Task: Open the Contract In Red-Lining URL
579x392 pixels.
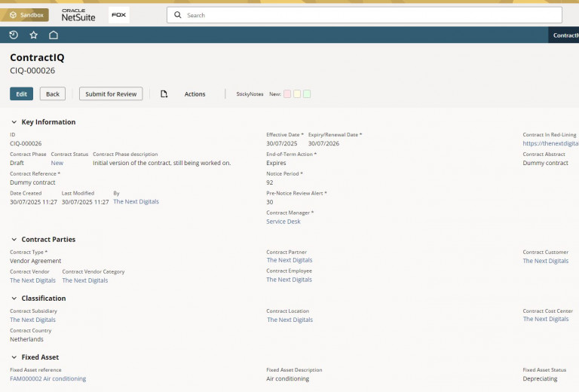Action: (550, 143)
